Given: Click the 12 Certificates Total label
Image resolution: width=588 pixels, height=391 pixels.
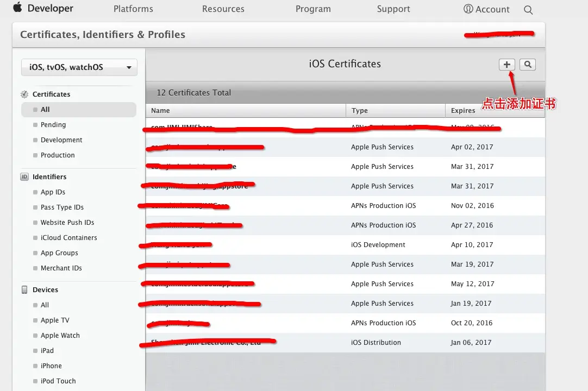Looking at the screenshot, I should [x=194, y=93].
